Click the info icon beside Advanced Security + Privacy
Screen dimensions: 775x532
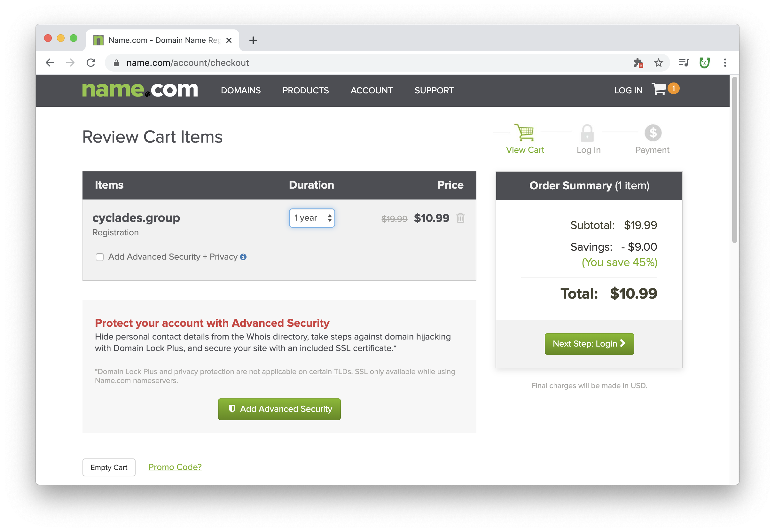(x=243, y=257)
